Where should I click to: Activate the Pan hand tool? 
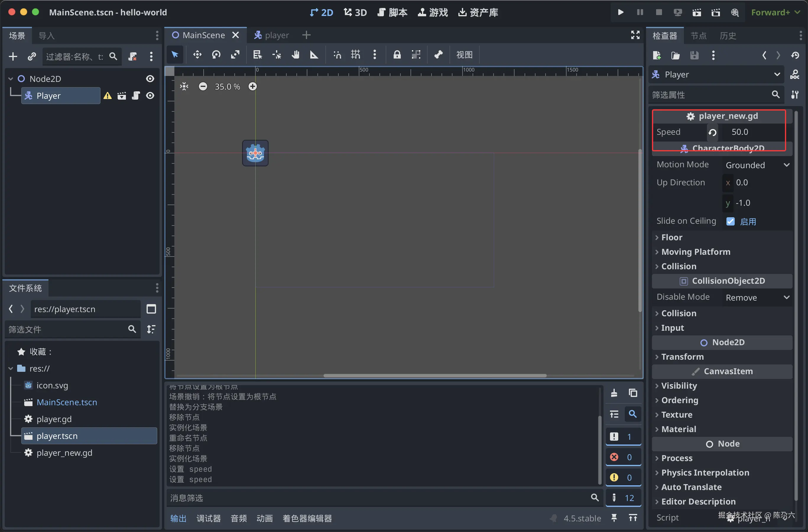pyautogui.click(x=295, y=55)
